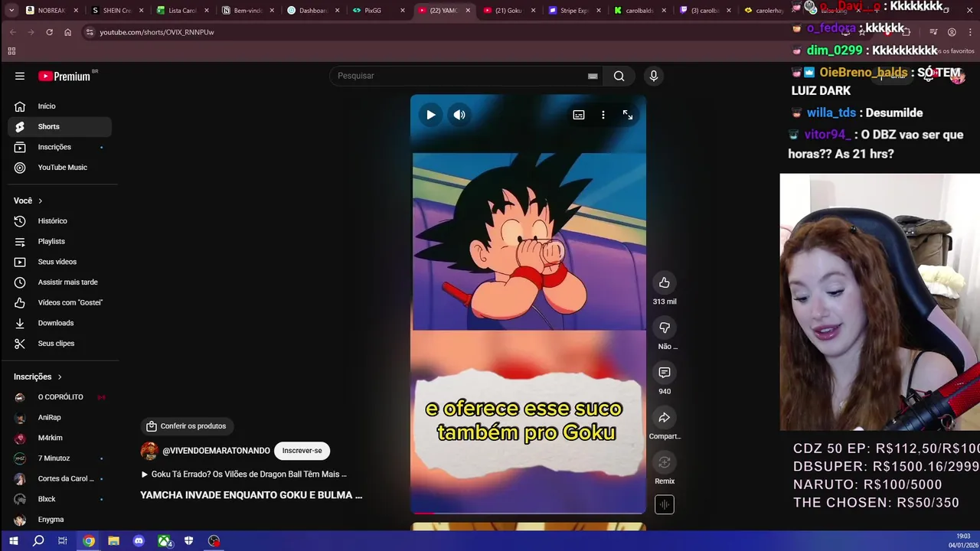Open the Windows Start menu
The image size is (980, 551).
click(x=13, y=541)
